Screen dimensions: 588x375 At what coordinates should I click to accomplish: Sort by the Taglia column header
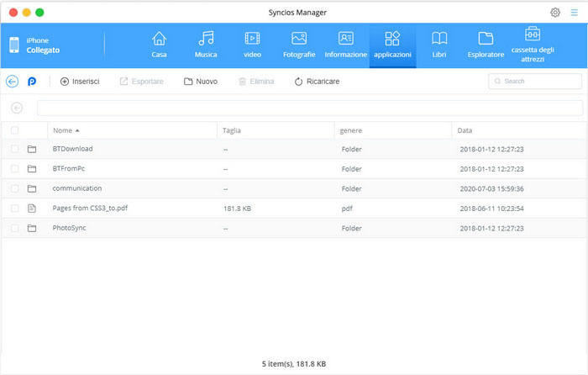(x=276, y=130)
